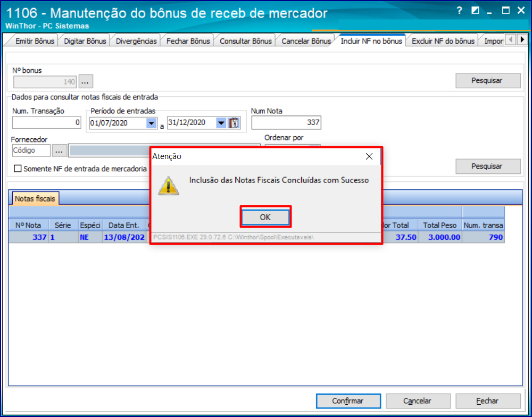Click the 37.50 total value cell
Screen dimensions: 532x417
400,237
